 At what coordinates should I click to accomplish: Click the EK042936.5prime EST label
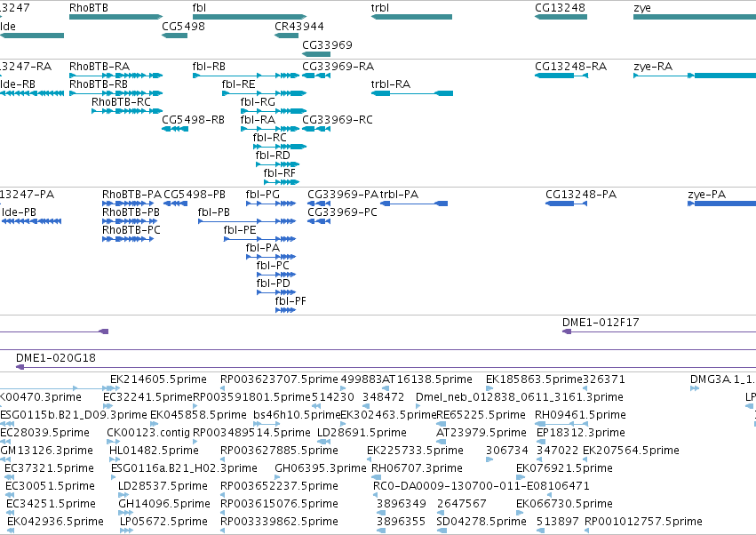55,522
